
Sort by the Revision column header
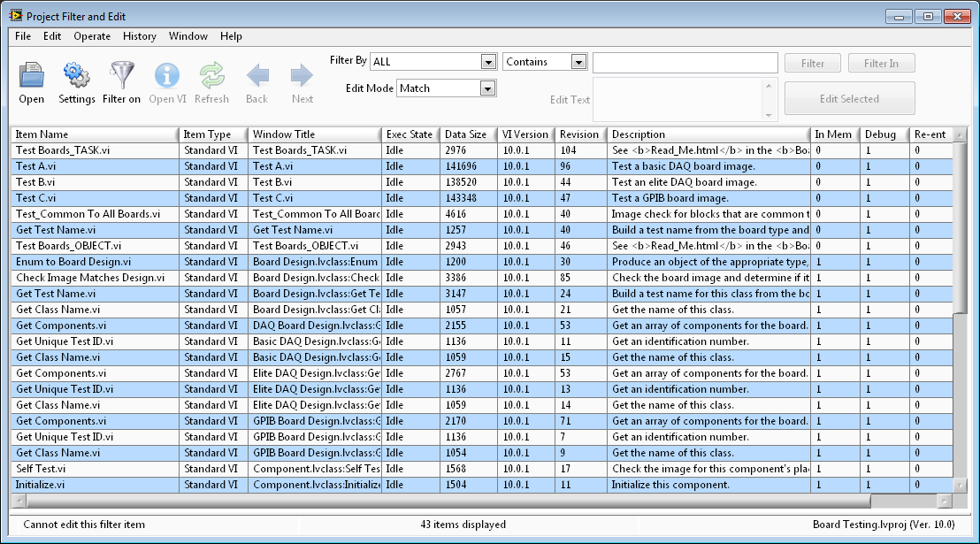[579, 134]
